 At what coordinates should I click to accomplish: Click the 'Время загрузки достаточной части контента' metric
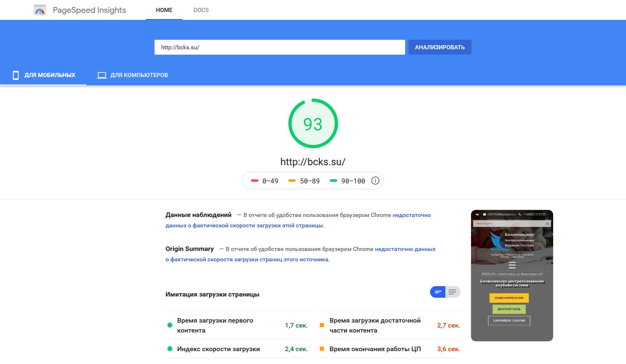point(389,325)
